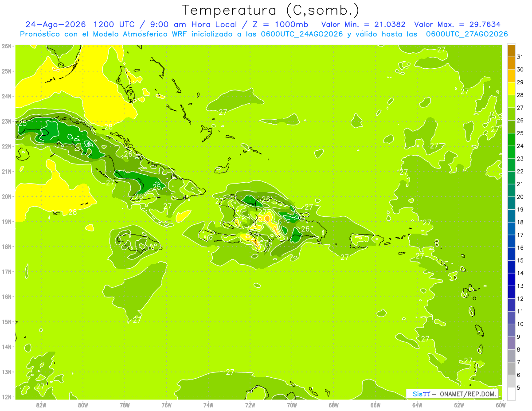Viewport: 532px width, 411px height.
Task: Click the '31' value on the color scale
Action: click(x=520, y=57)
